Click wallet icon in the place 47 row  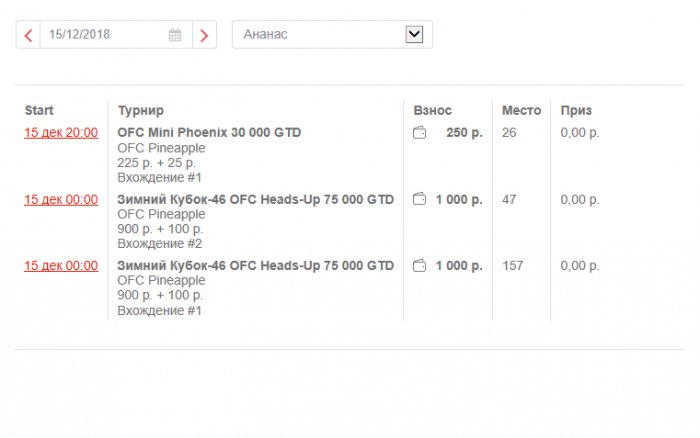tap(419, 199)
